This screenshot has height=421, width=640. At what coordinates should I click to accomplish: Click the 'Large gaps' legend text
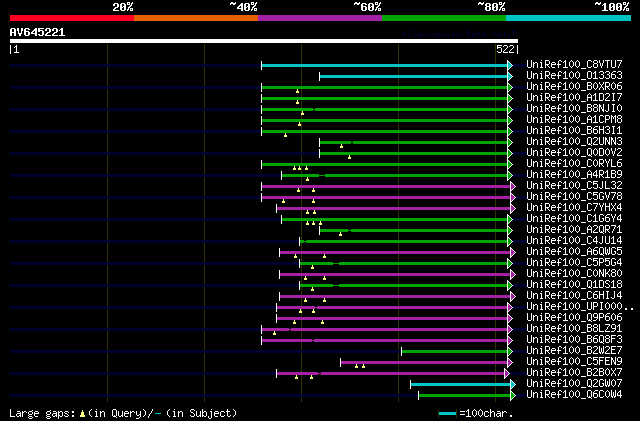pyautogui.click(x=42, y=414)
